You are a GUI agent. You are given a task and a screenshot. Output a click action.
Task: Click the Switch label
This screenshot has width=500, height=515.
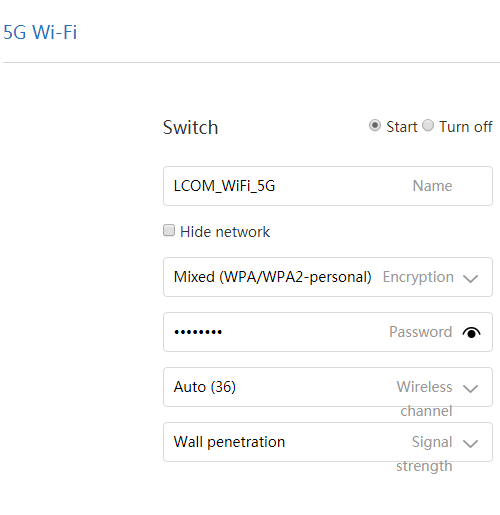[190, 127]
